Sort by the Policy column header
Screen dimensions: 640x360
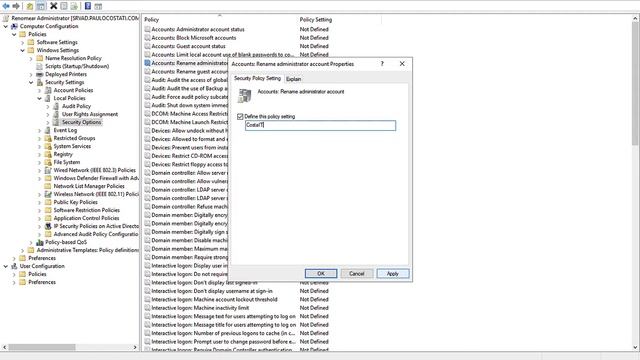(x=220, y=20)
